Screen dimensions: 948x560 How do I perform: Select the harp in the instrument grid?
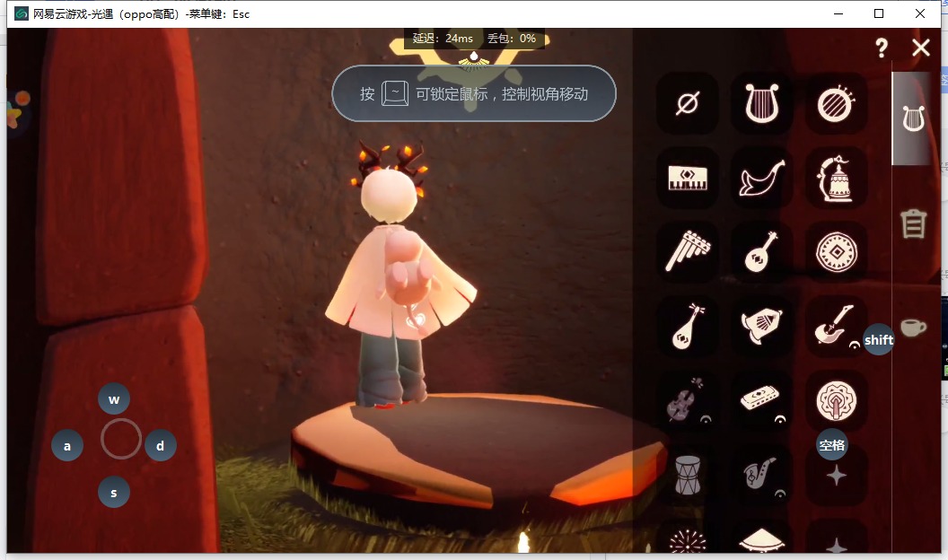pos(762,103)
